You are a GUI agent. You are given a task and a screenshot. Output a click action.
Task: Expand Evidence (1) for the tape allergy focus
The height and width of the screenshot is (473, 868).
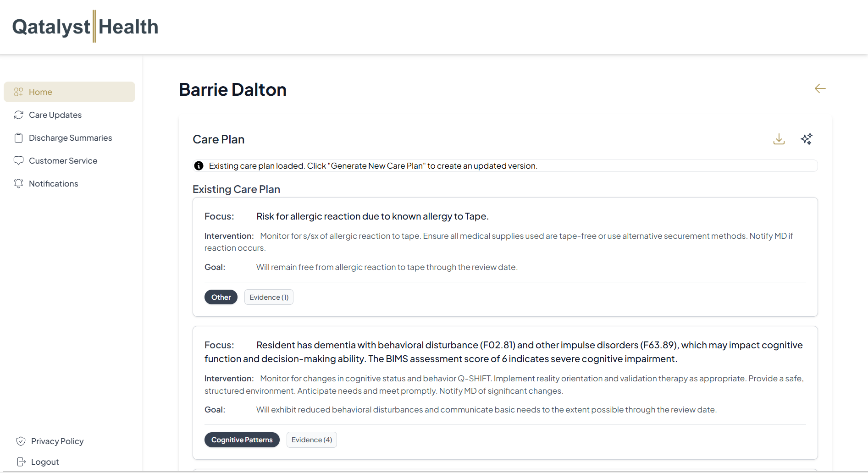coord(269,297)
